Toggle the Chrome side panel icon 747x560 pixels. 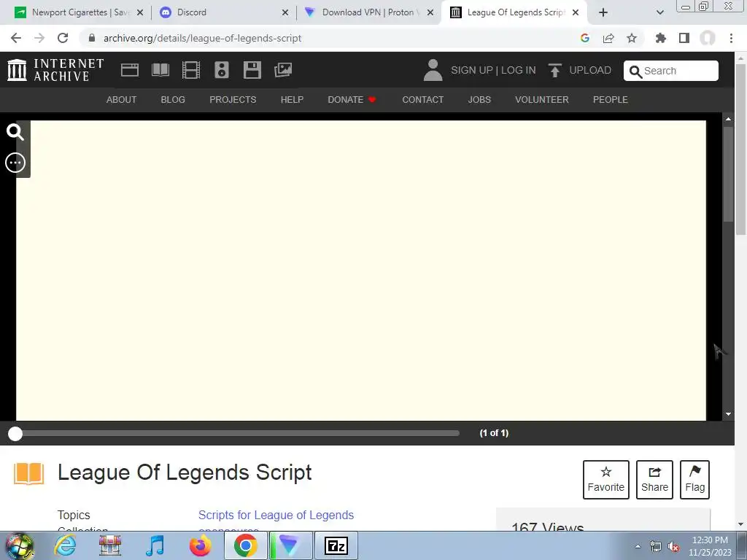pyautogui.click(x=684, y=38)
